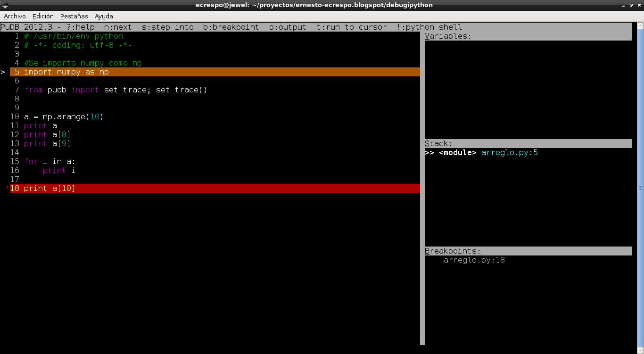
Task: Open the Archivo menu
Action: (x=15, y=16)
